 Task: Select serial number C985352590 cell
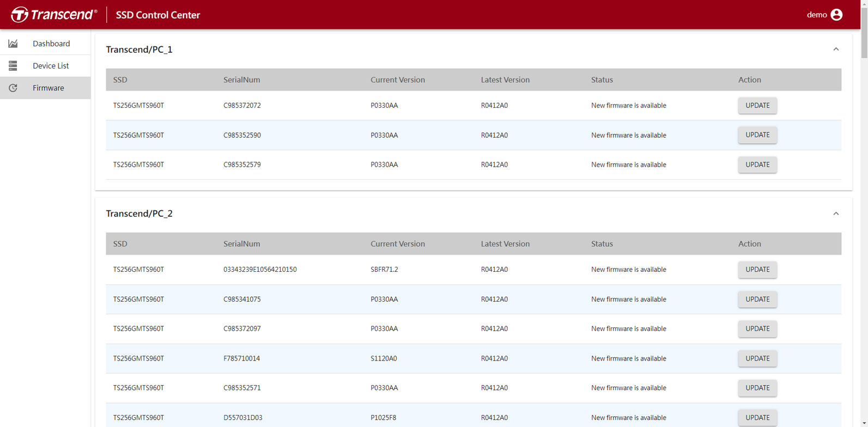(242, 135)
